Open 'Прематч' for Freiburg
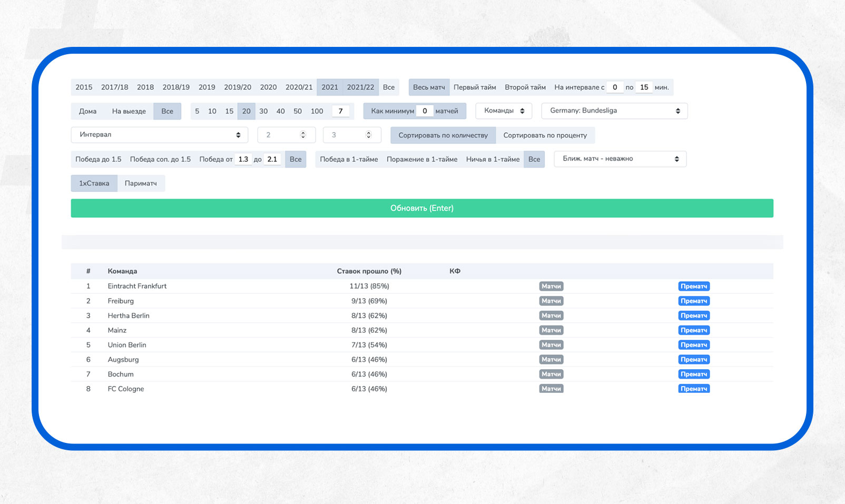Screen dimensions: 845x504 pos(693,301)
